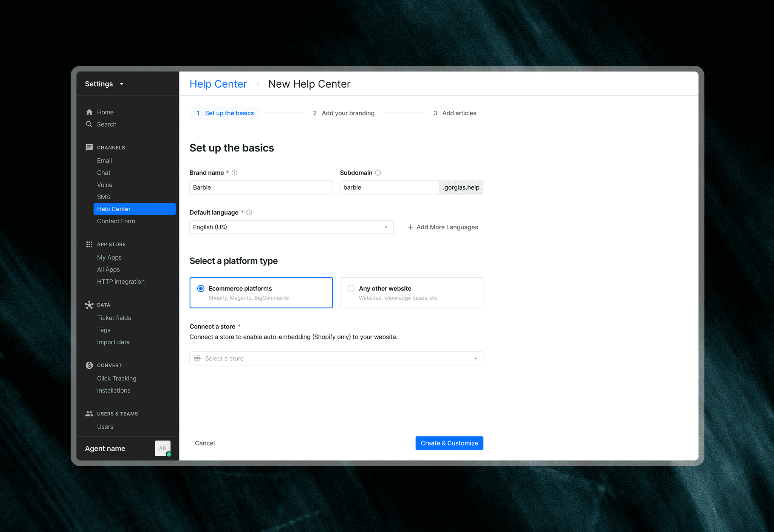The height and width of the screenshot is (532, 774).
Task: Click the Brand name info icon
Action: [234, 173]
